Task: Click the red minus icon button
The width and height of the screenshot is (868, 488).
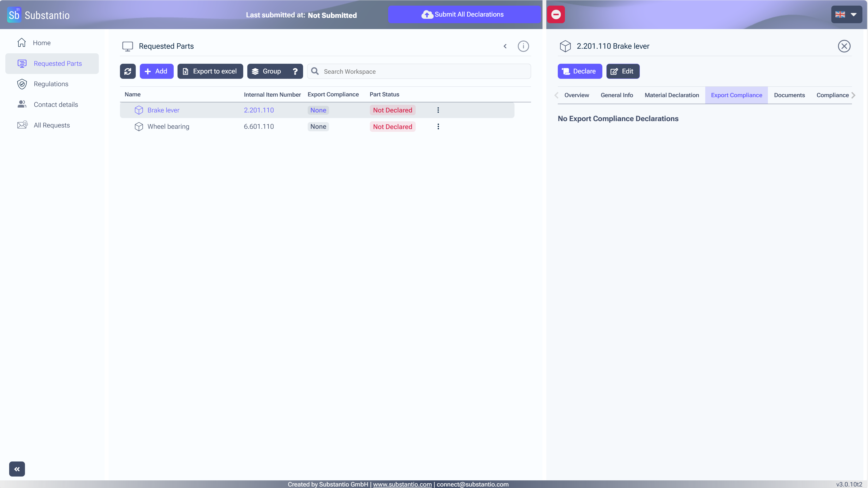Action: point(556,15)
